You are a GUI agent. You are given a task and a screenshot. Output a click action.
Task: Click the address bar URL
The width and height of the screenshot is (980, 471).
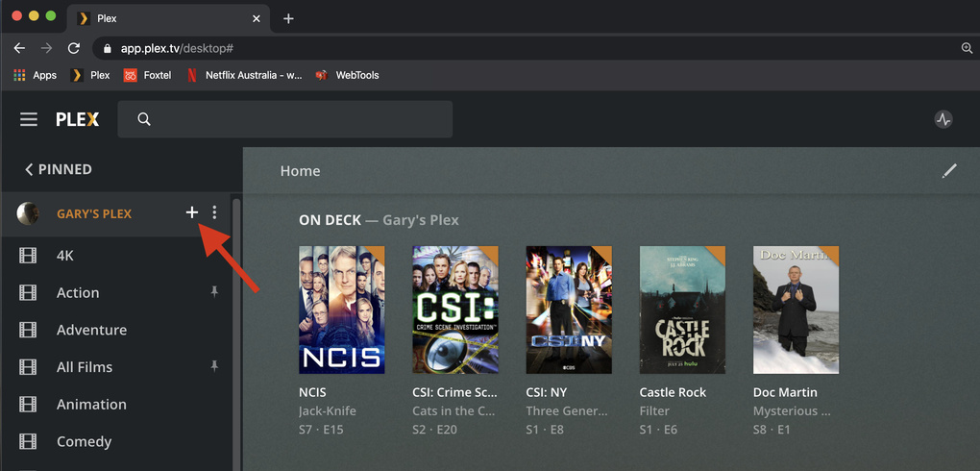177,48
